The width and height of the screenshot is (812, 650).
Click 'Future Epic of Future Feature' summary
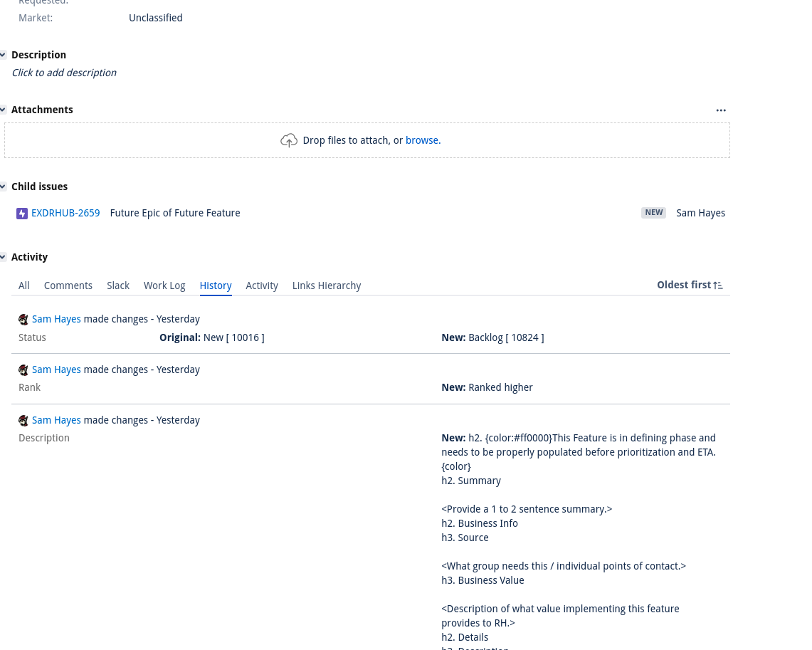175,213
